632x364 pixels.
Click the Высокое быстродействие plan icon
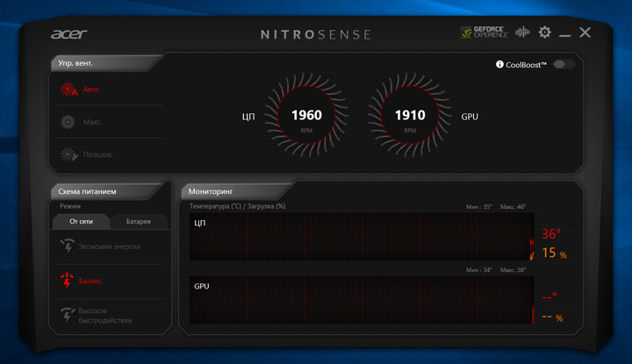click(67, 314)
